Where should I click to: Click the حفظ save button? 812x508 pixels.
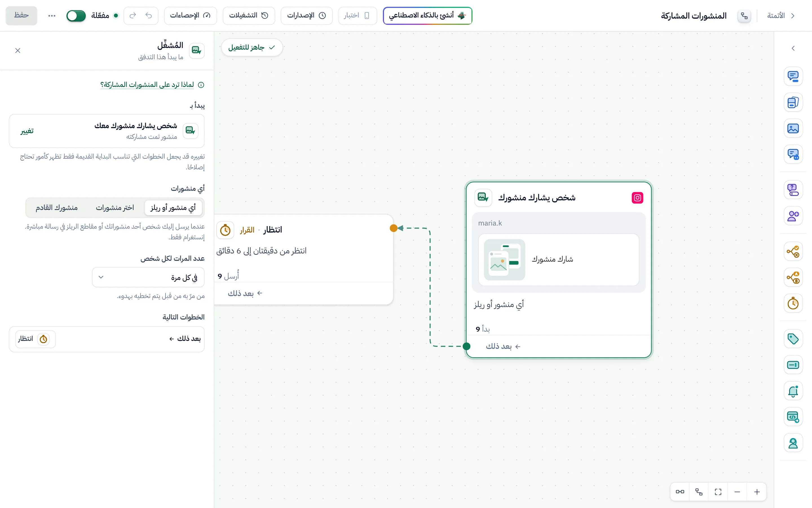[21, 16]
